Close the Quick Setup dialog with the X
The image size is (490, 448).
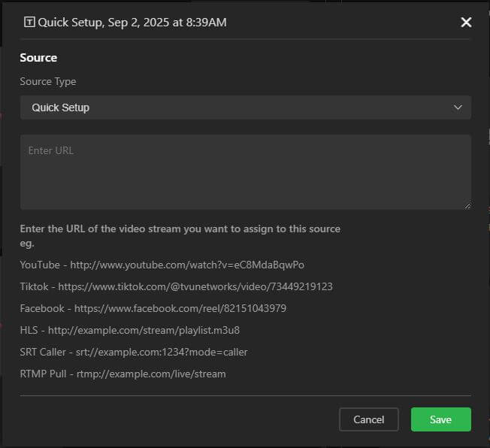(466, 22)
